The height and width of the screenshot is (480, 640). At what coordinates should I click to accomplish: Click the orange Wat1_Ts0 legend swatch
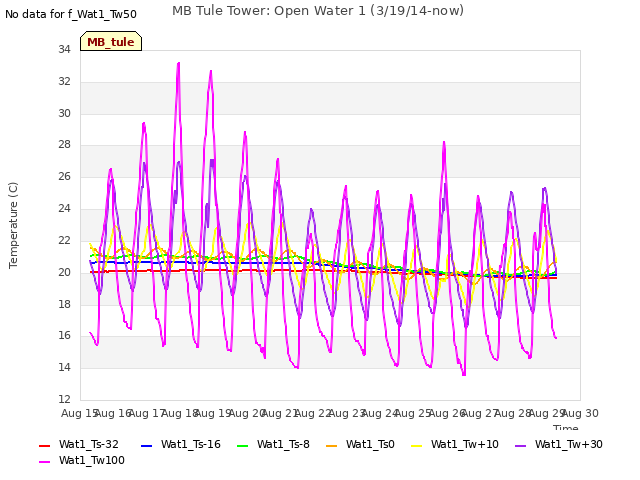click(331, 445)
